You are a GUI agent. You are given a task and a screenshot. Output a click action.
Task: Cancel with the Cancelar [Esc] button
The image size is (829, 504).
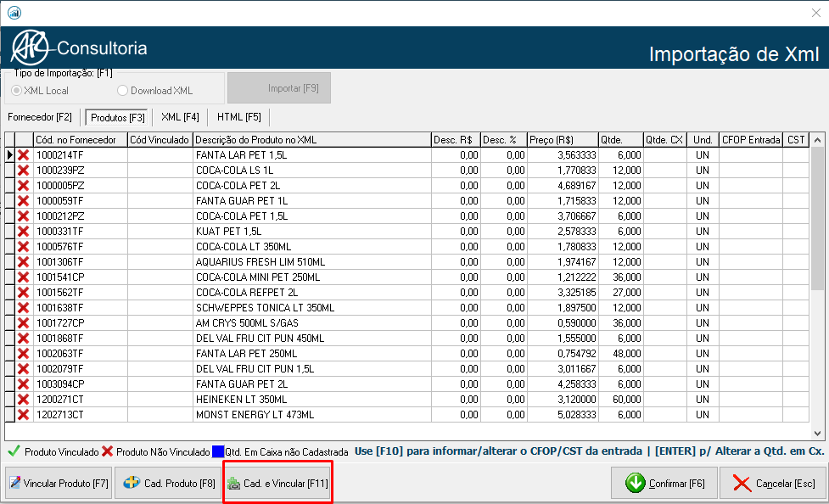pyautogui.click(x=773, y=483)
